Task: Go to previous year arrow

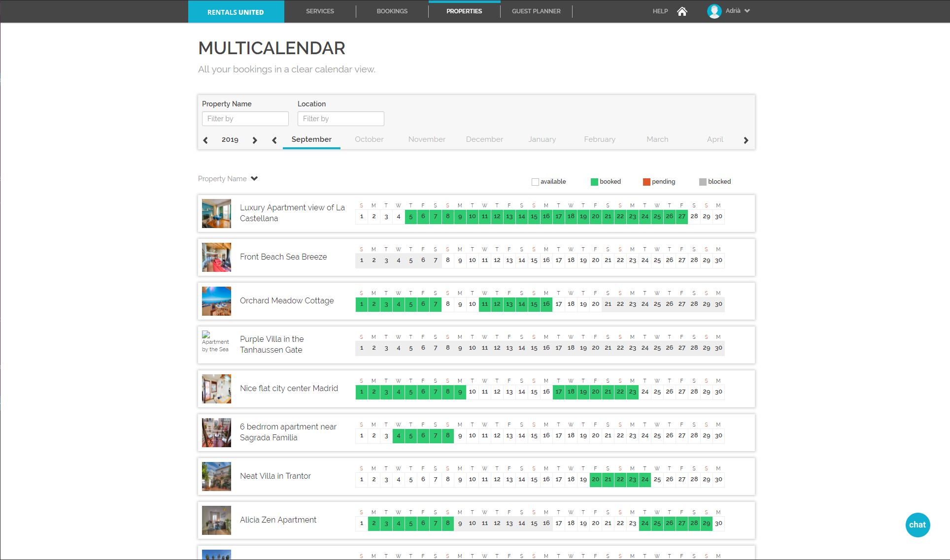Action: click(x=205, y=140)
